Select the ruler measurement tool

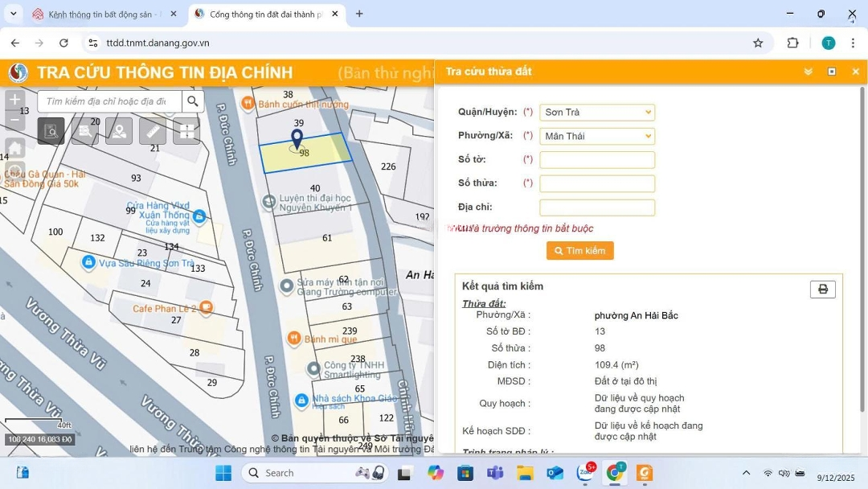click(153, 130)
